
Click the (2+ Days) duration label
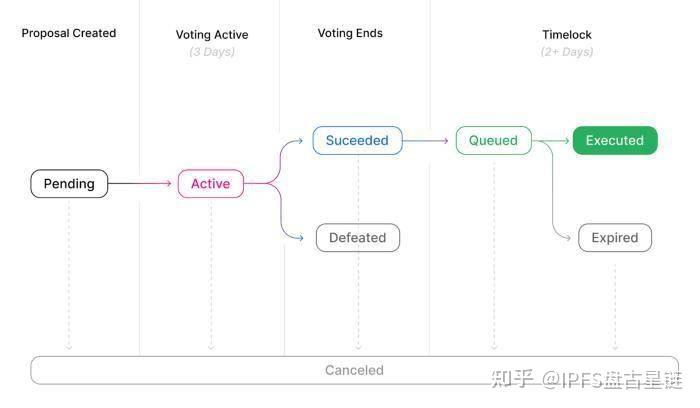pos(567,52)
